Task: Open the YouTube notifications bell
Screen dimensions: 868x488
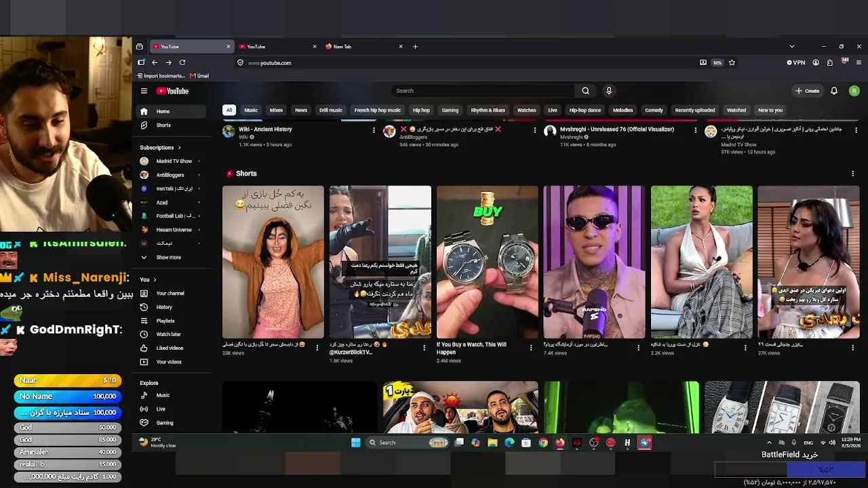Action: coord(834,91)
